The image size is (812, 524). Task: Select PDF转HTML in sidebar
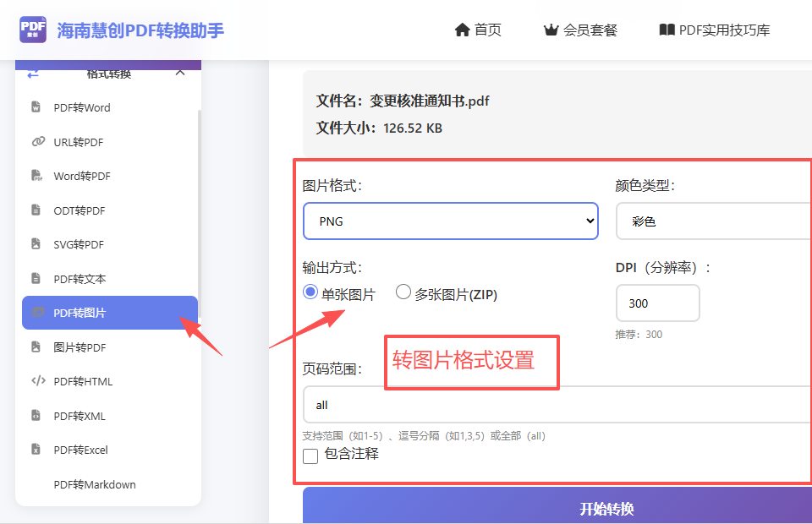pyautogui.click(x=110, y=381)
